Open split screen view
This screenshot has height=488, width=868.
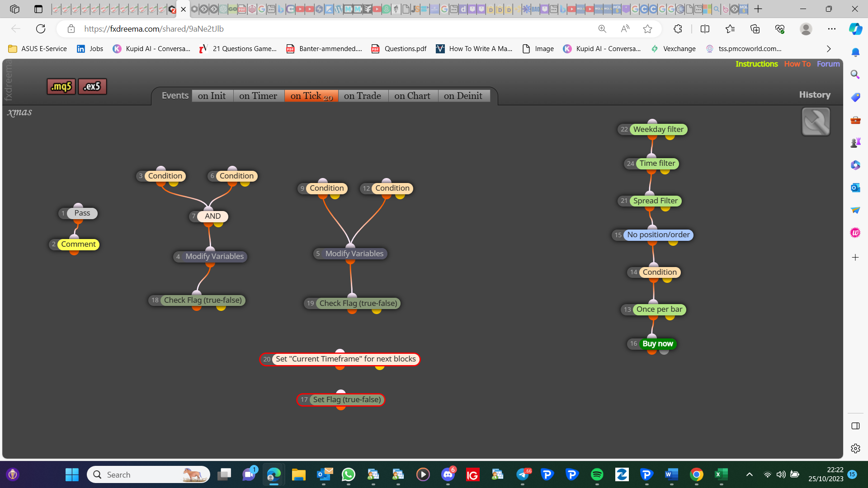tap(705, 29)
